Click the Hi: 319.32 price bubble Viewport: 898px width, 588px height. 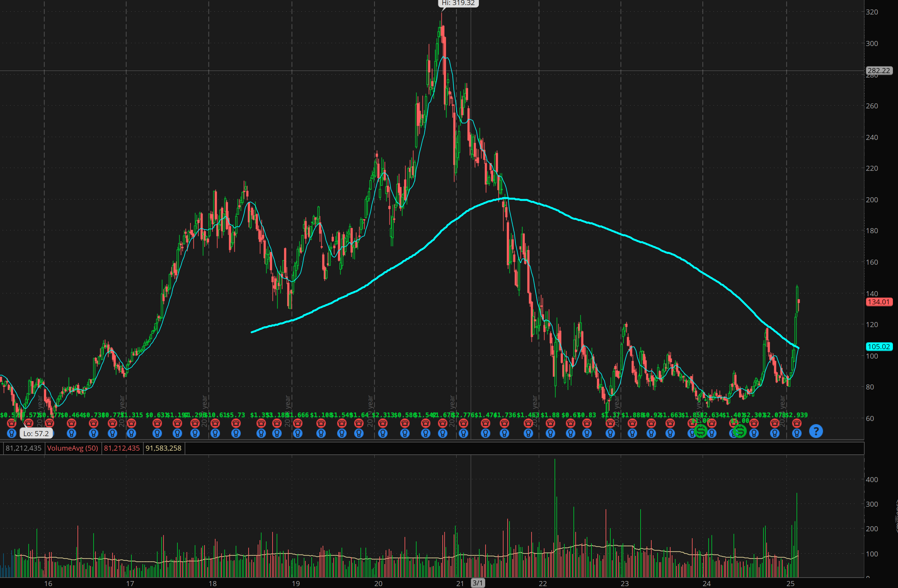point(458,3)
